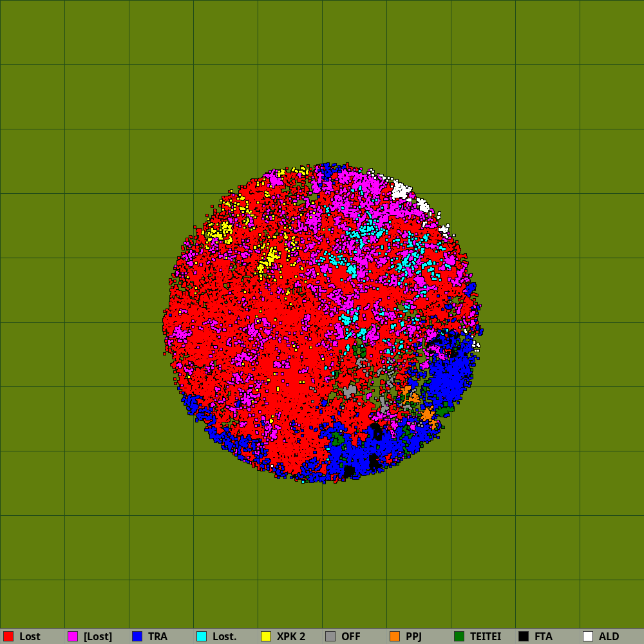Viewport: 644px width, 644px height.
Task: Select the 'FTA' legend label
Action: pos(544,636)
